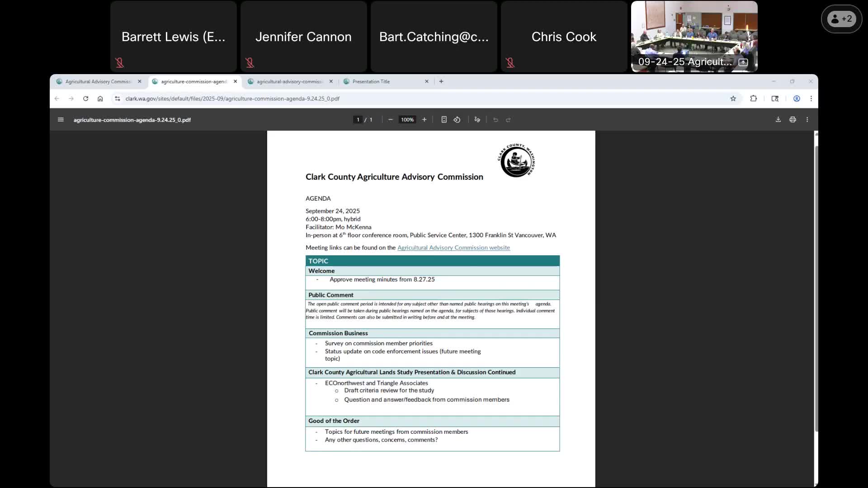This screenshot has width=868, height=488.
Task: Click the fit to page icon
Action: [x=444, y=120]
